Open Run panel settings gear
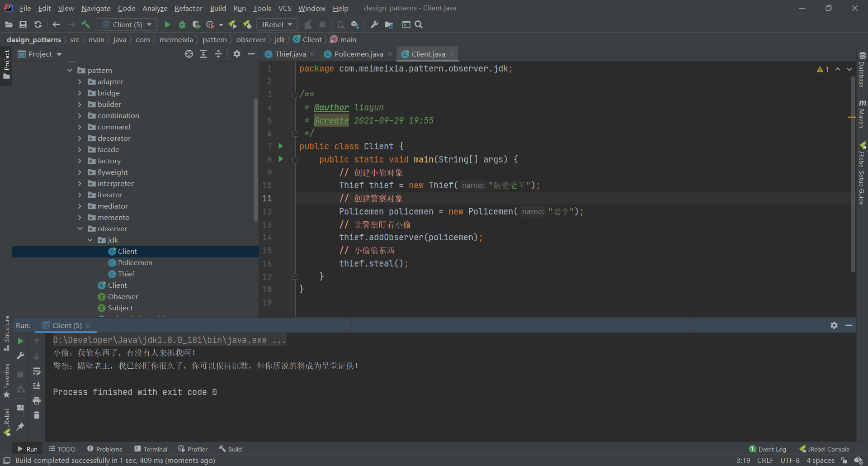 [834, 325]
